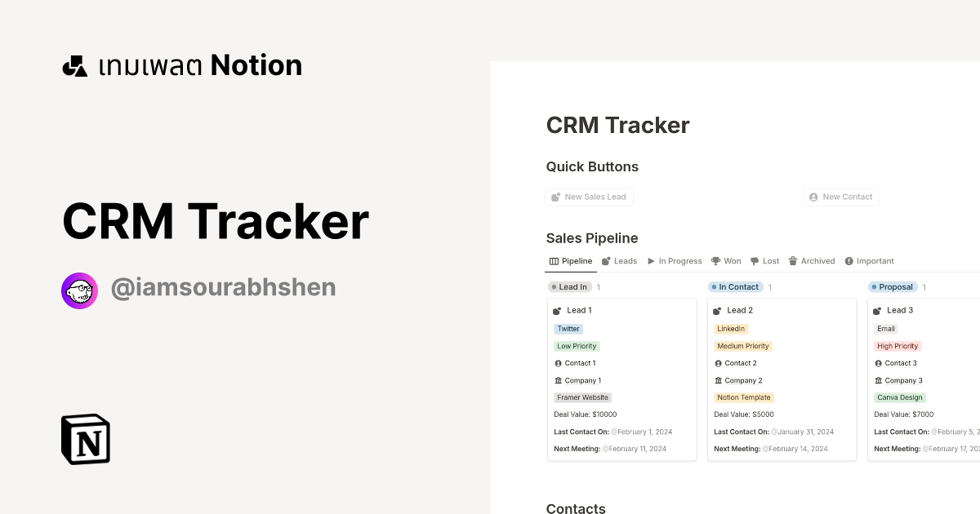Open the In Progress view tab
Image resolution: width=980 pixels, height=514 pixels.
click(x=679, y=260)
